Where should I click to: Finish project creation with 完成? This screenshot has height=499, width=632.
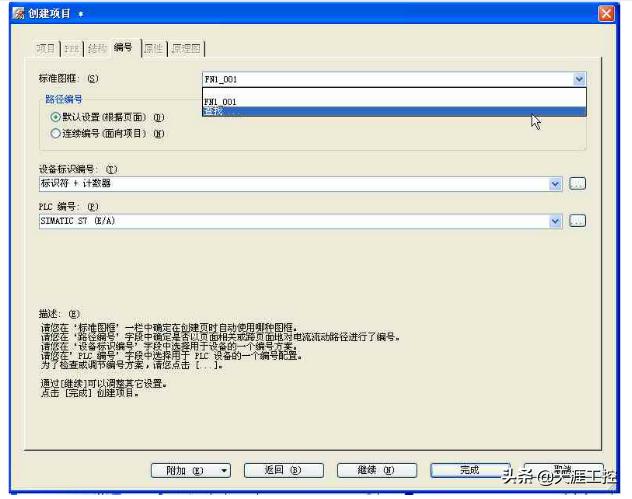[x=470, y=470]
